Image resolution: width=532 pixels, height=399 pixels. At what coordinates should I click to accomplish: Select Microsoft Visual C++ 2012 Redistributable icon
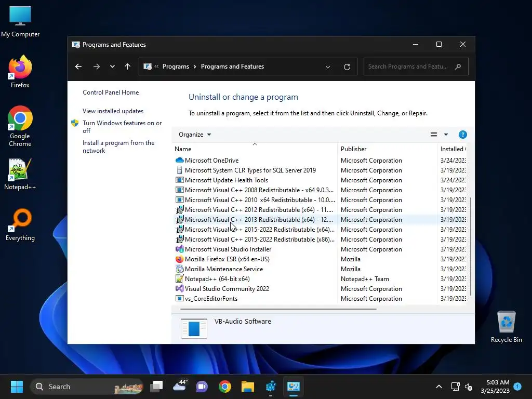[x=179, y=210]
